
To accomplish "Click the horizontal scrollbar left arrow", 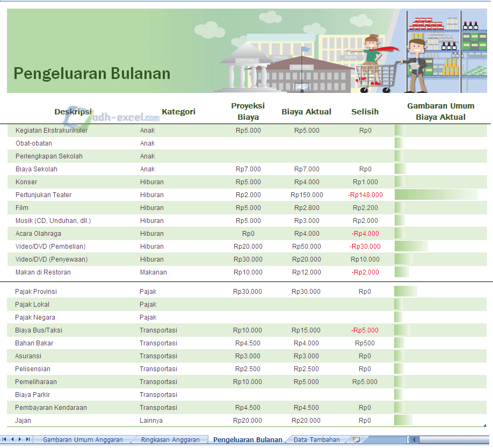I will [x=414, y=439].
